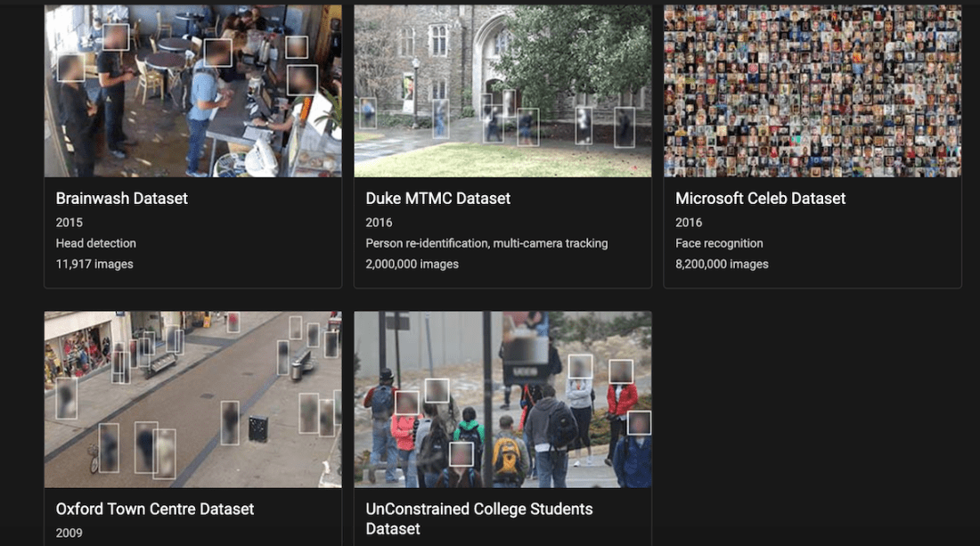The image size is (980, 546).
Task: Open the Duke MTMC Dataset thumbnail image
Action: pos(502,91)
